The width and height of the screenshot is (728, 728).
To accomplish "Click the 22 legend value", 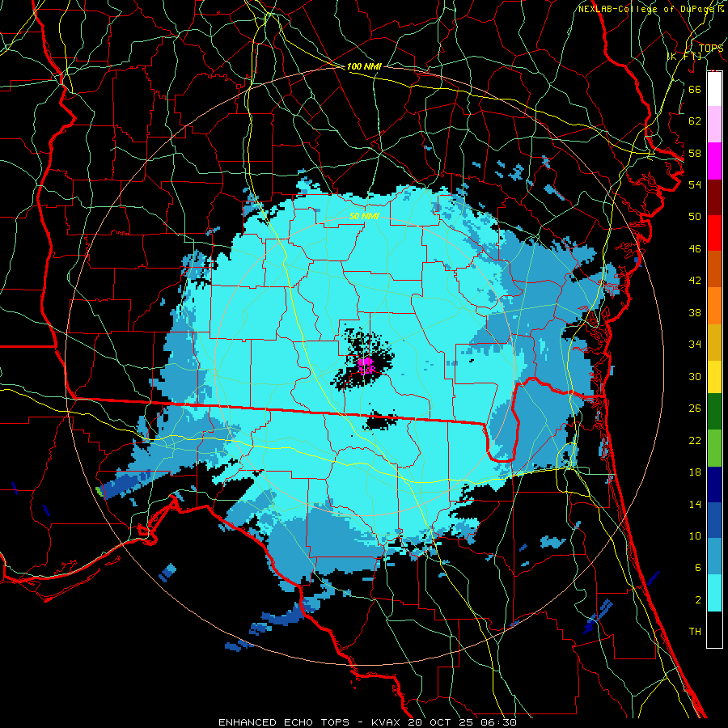I will tap(695, 441).
